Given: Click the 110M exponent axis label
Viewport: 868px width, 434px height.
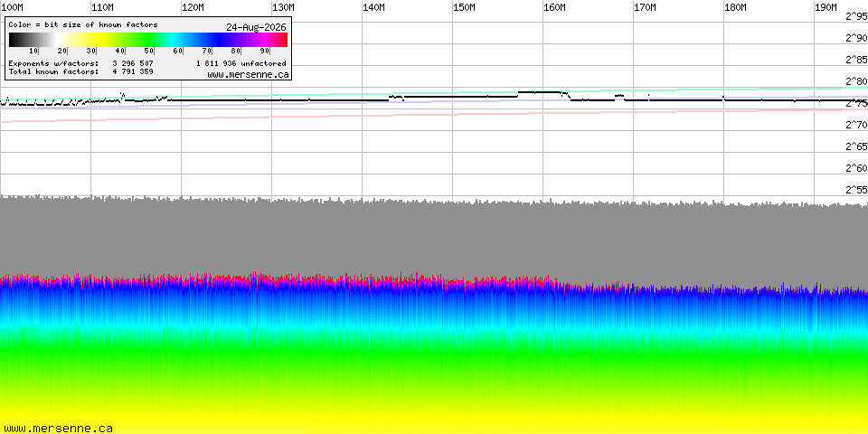Looking at the screenshot, I should [x=102, y=7].
